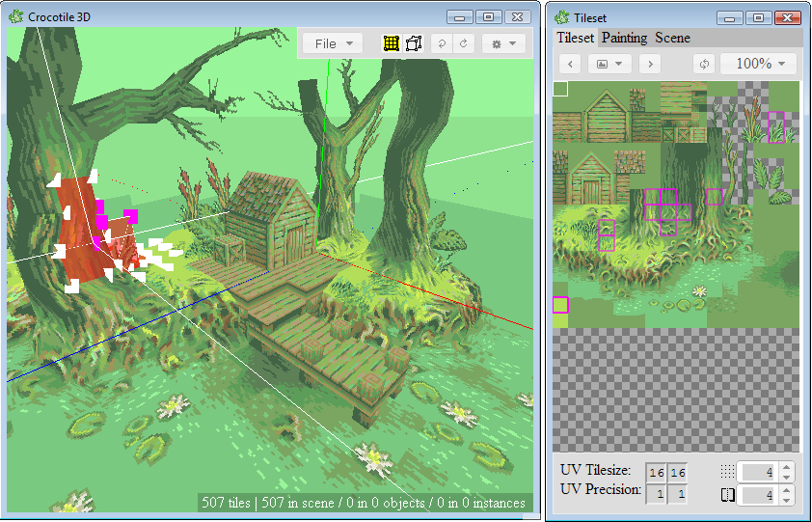Open the 100% zoom dropdown
This screenshot has height=522, width=812.
tap(758, 64)
